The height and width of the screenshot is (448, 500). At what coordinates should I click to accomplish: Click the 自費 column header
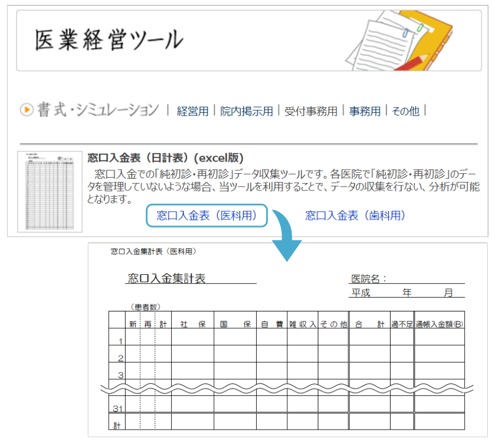pyautogui.click(x=272, y=324)
